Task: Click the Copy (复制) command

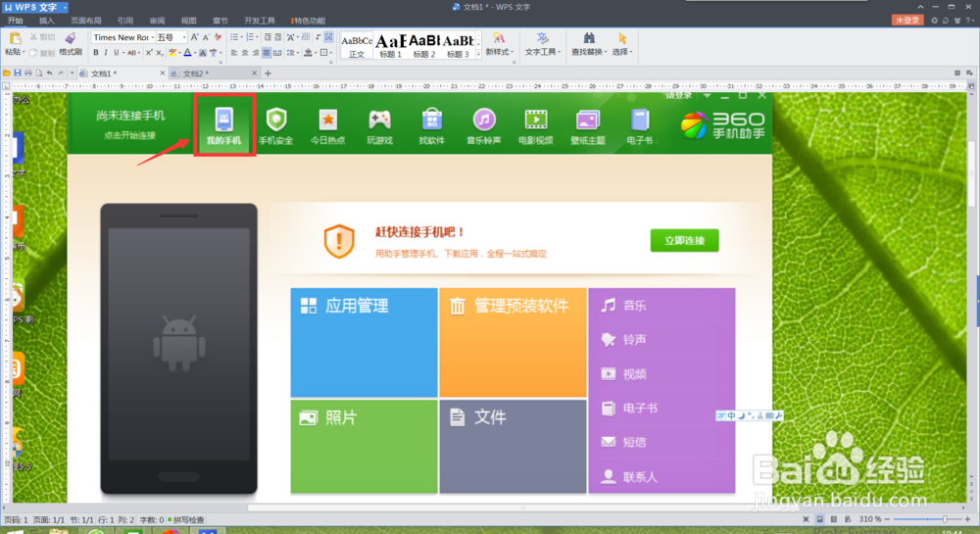Action: point(42,53)
